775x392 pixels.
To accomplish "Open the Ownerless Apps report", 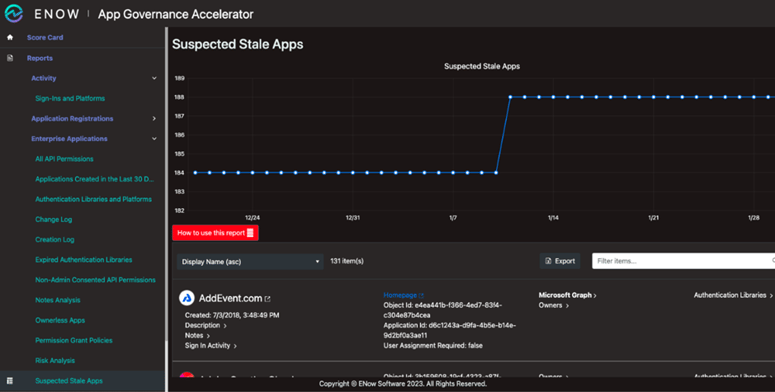I will [60, 320].
